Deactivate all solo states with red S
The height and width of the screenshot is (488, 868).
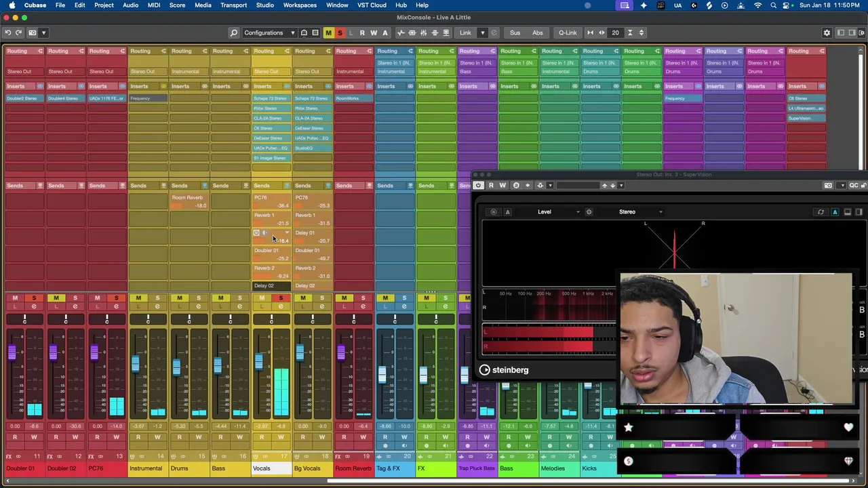tap(340, 33)
